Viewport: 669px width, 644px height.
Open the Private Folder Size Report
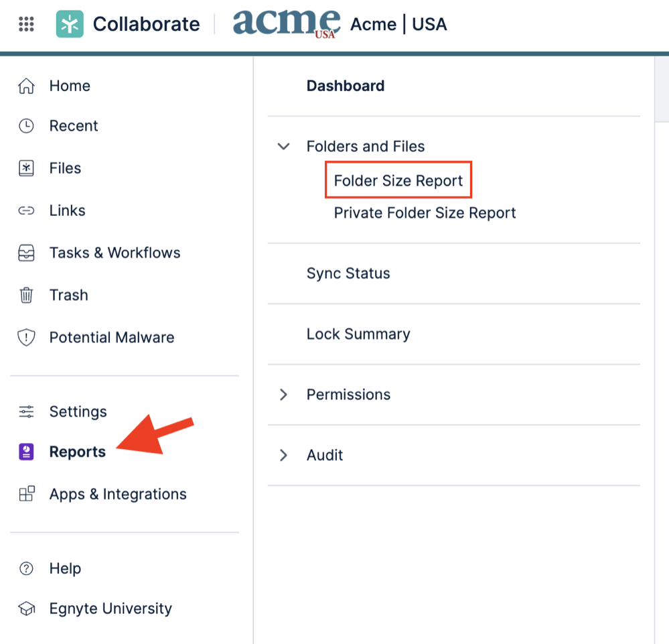[x=425, y=213]
